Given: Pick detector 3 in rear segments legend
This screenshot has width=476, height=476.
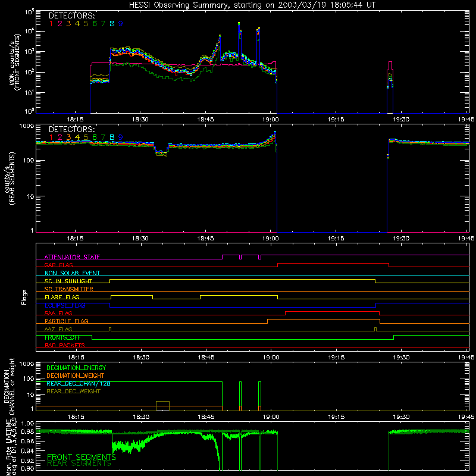Looking at the screenshot, I should coord(68,137).
